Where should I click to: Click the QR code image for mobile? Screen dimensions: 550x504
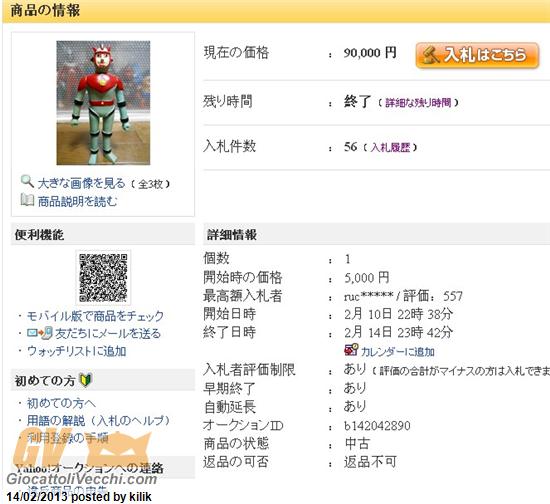tap(103, 277)
